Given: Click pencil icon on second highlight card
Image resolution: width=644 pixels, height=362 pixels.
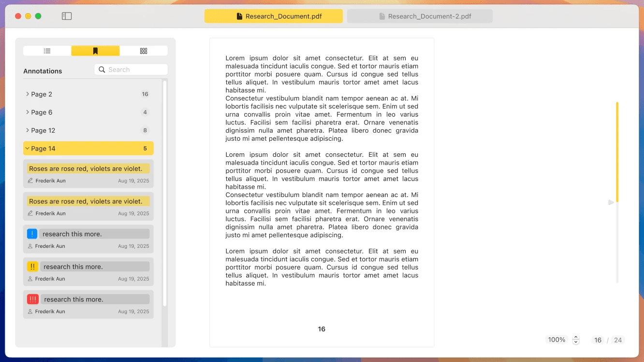Looking at the screenshot, I should pyautogui.click(x=30, y=213).
